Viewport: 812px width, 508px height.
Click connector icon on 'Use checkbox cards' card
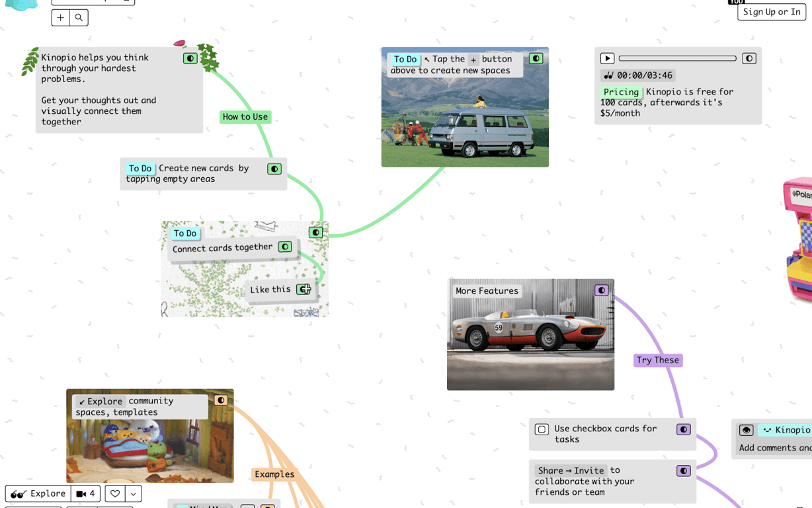click(x=684, y=429)
